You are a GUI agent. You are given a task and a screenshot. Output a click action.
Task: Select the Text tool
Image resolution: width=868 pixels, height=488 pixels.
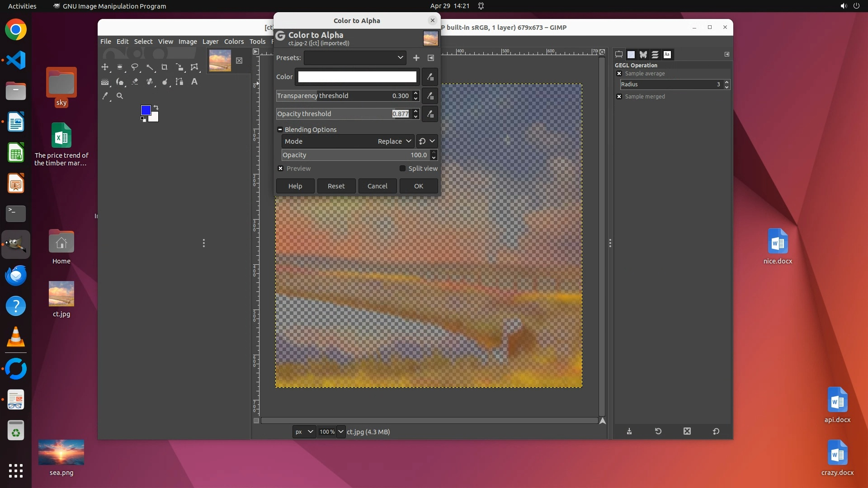[194, 82]
